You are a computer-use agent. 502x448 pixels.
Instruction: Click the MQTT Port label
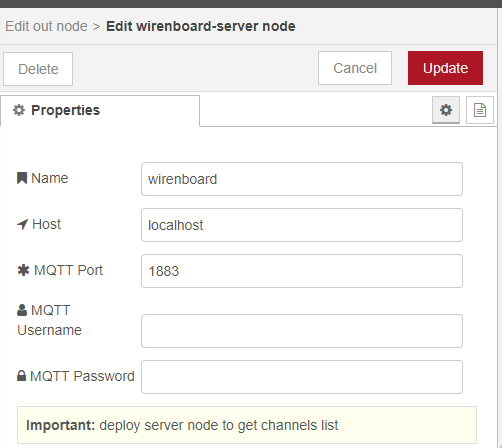(x=60, y=270)
